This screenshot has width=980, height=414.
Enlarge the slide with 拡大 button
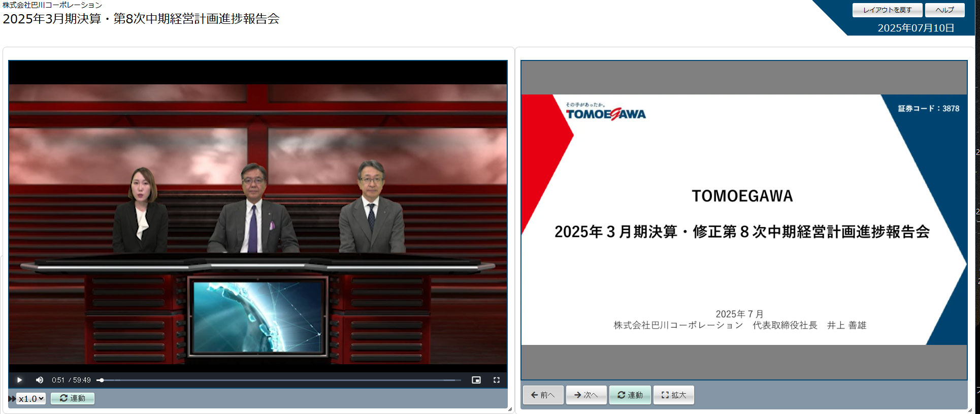pos(674,395)
